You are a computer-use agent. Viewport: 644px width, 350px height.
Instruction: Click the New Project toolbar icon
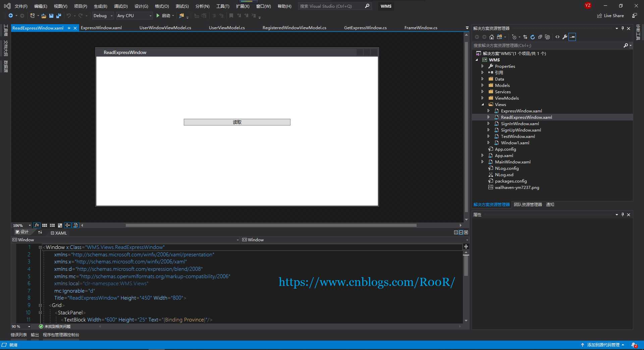tap(32, 16)
